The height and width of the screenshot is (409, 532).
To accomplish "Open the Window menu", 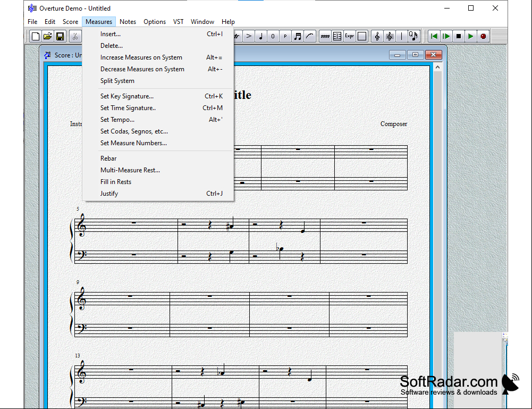I will coord(202,22).
